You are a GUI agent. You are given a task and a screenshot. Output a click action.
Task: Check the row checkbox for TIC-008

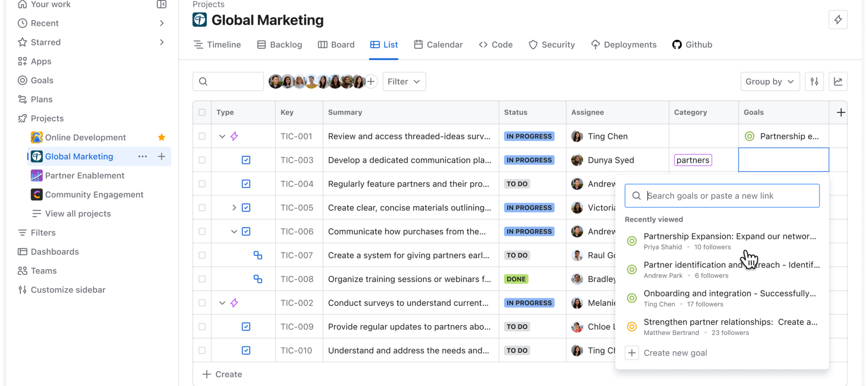click(202, 279)
